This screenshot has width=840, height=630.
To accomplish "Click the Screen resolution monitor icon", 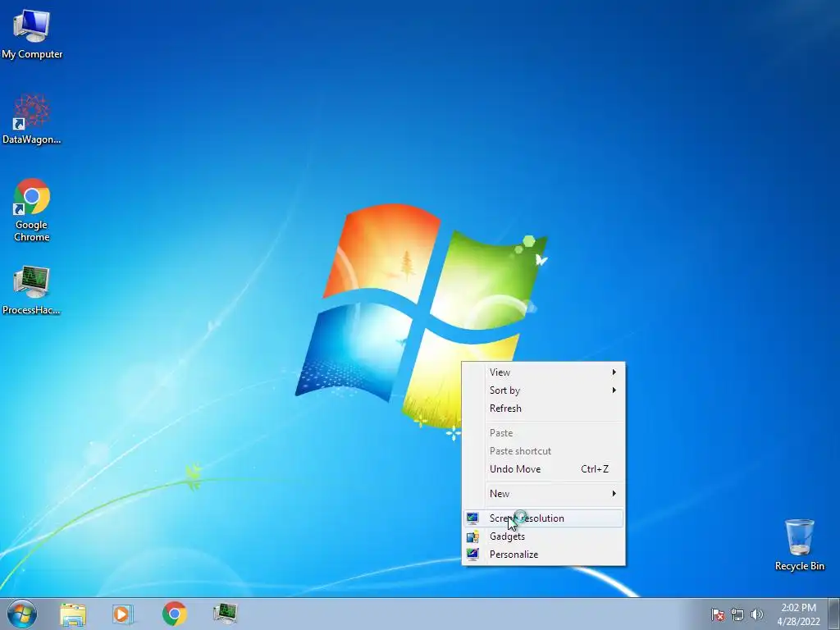I will coord(472,518).
